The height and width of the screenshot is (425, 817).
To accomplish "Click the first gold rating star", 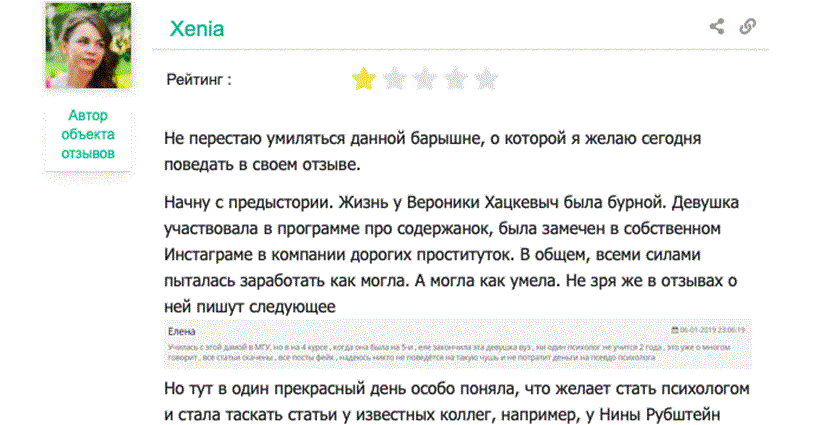I will click(362, 78).
